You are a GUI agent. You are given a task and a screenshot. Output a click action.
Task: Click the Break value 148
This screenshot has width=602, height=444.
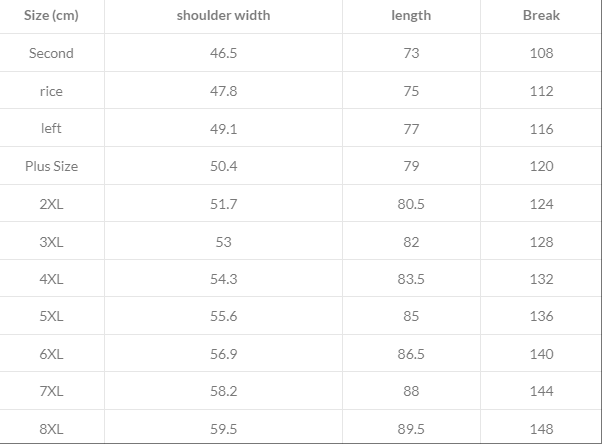[541, 429]
